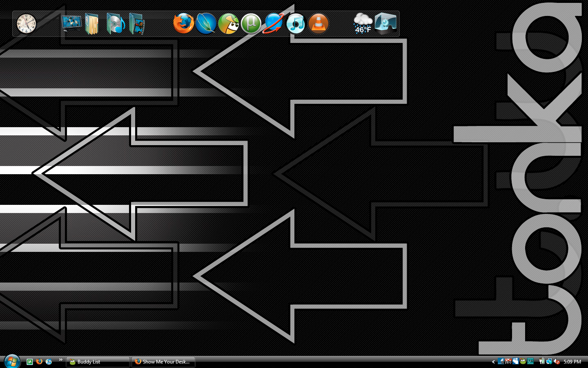
Task: Open the blue feather application icon
Action: (206, 23)
